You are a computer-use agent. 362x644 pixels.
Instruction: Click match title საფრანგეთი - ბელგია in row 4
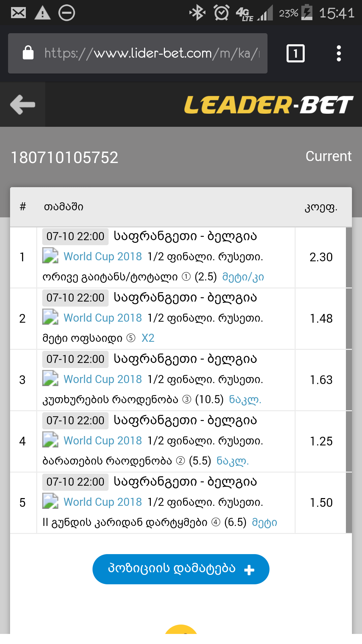click(185, 420)
